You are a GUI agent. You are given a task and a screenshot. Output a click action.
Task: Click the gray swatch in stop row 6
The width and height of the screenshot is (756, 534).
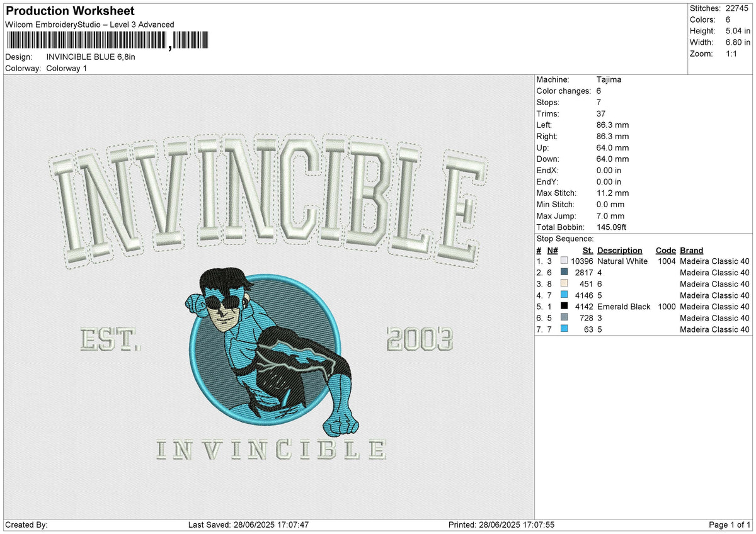(x=564, y=318)
